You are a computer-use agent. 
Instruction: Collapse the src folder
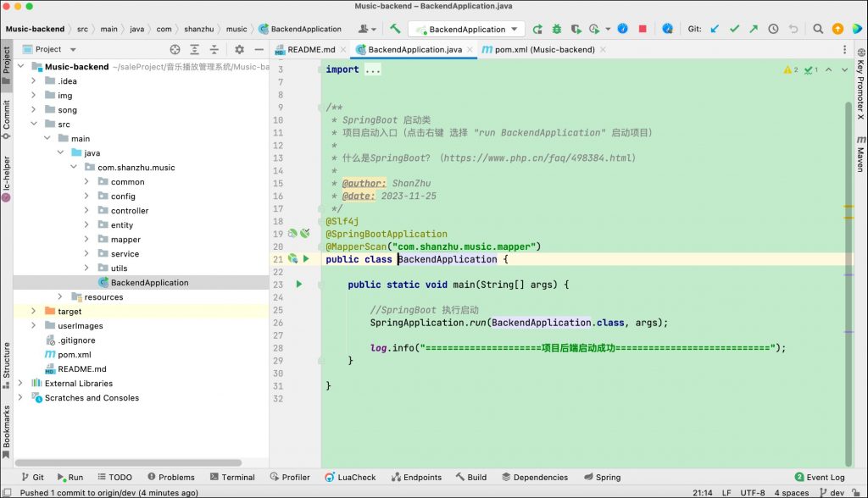[34, 125]
